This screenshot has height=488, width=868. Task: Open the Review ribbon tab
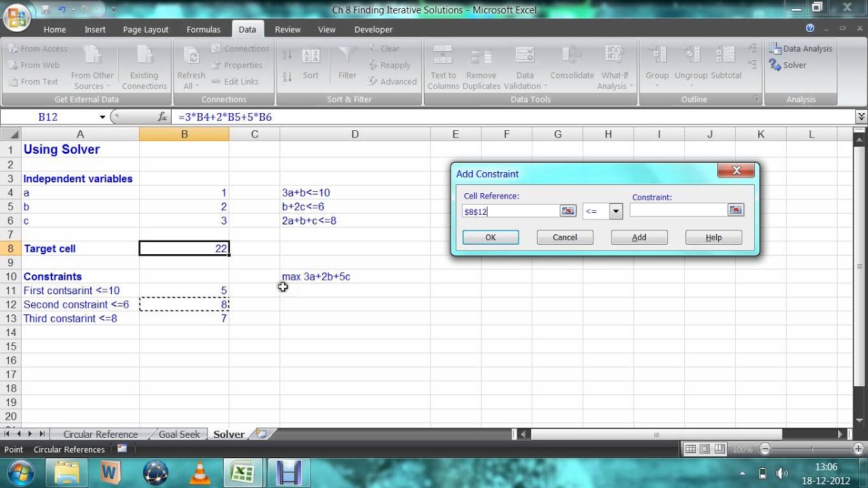click(288, 29)
